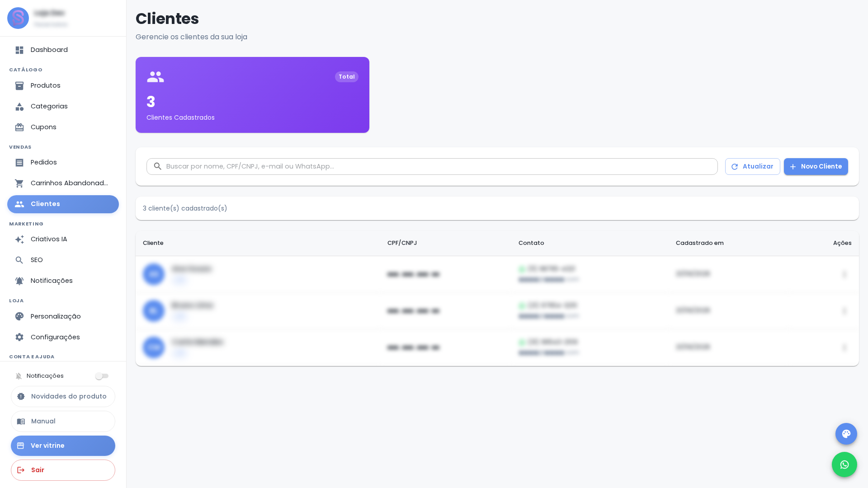
Task: Click the magnifier icon in search bar
Action: [157, 167]
